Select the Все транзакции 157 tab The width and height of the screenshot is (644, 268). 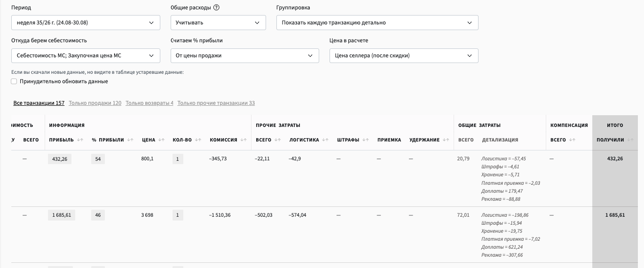pos(39,103)
